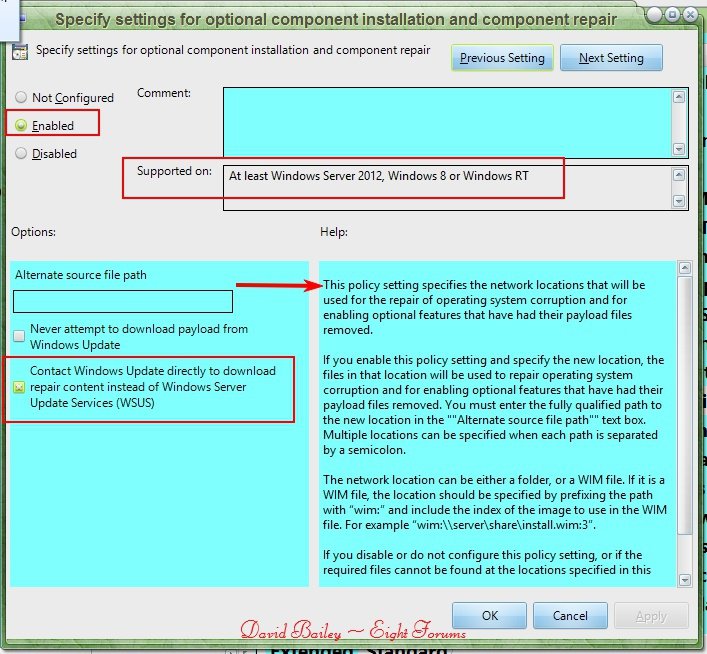Click the Alternate source file path field
Viewport: 707px width, 654px height.
[123, 301]
